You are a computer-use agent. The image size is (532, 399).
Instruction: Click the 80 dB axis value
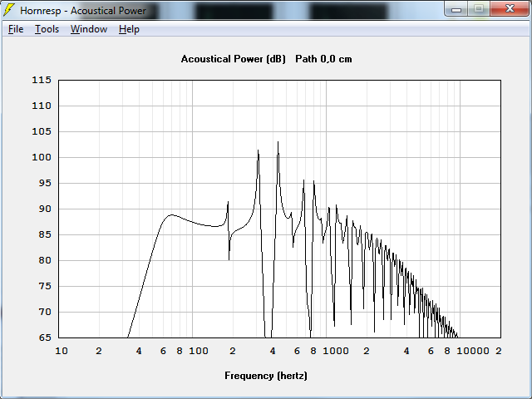(45, 260)
